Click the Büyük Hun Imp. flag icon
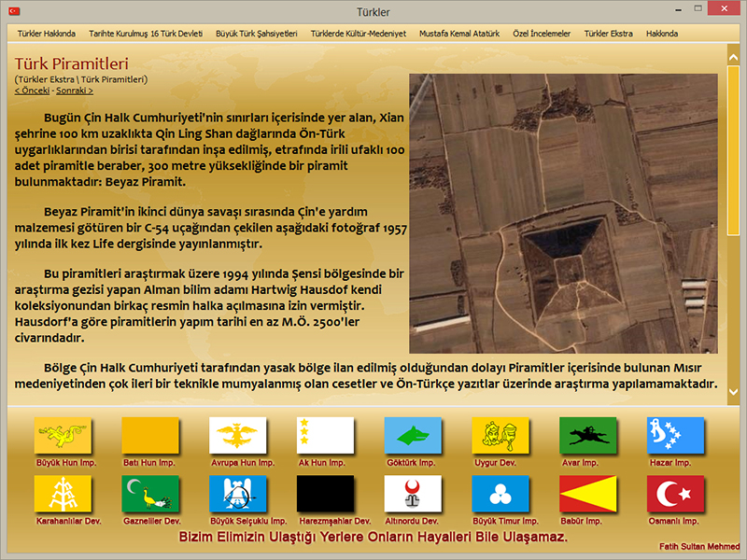747x560 pixels. [63, 435]
